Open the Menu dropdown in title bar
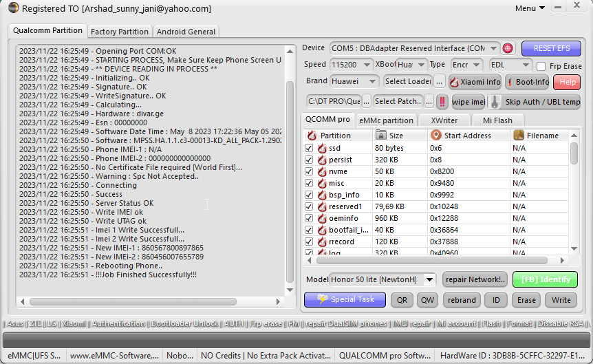 point(530,8)
